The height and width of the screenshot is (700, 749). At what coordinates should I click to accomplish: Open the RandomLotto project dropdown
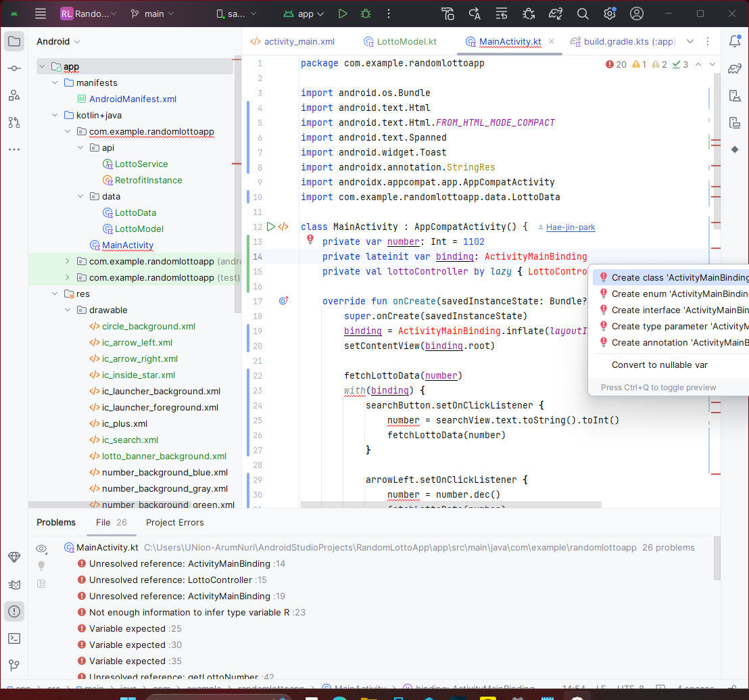(89, 14)
